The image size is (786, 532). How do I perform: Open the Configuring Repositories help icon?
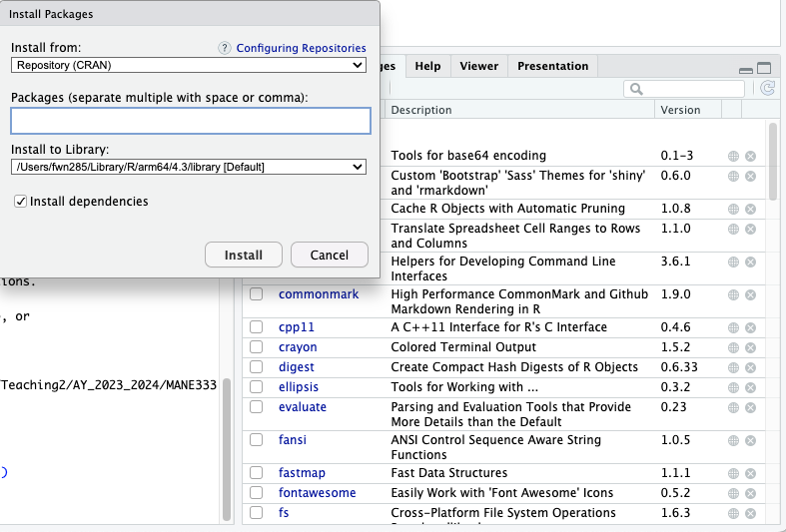point(226,48)
